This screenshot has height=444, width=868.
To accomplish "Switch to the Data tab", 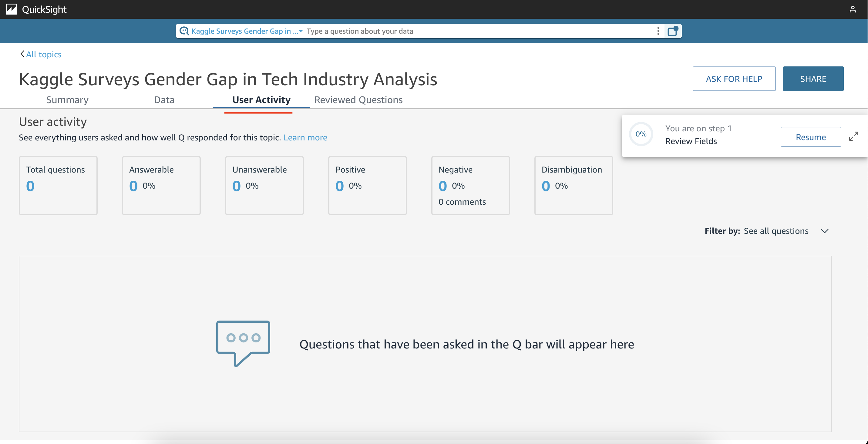I will [164, 100].
